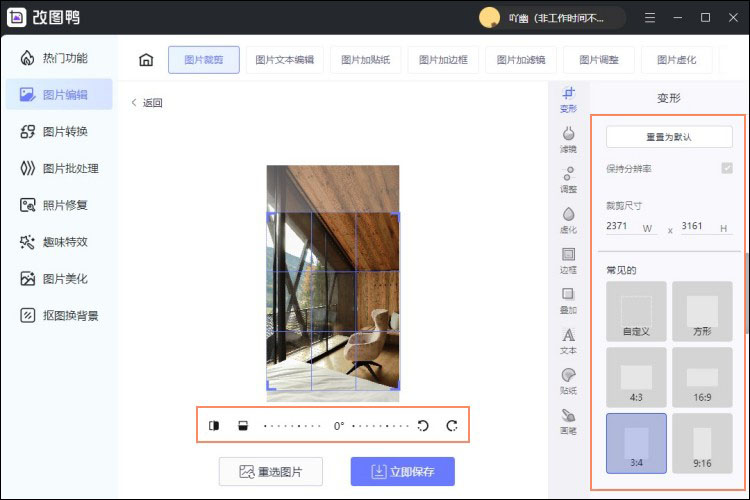Click the user avatar icon
This screenshot has height=500, width=750.
489,18
